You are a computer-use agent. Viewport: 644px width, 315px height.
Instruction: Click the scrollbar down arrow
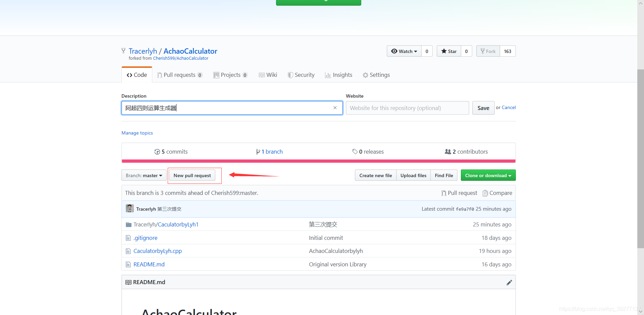641,311
